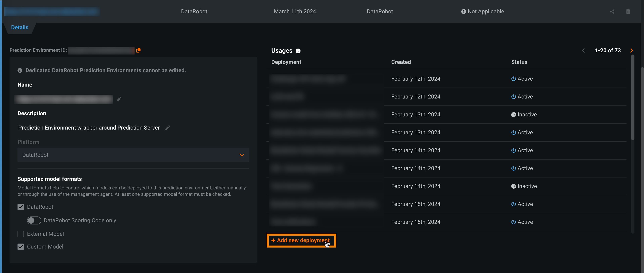Select the Details tab
Screen dimensions: 644x273
tap(20, 27)
